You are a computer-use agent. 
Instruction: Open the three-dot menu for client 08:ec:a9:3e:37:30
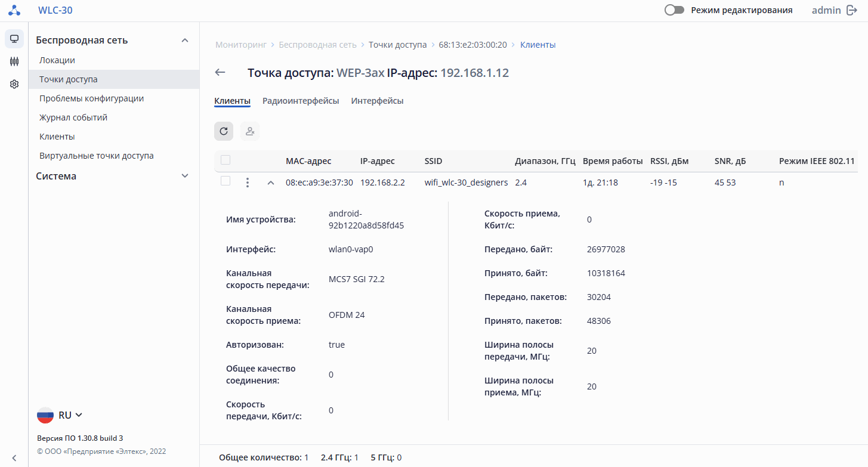click(248, 183)
